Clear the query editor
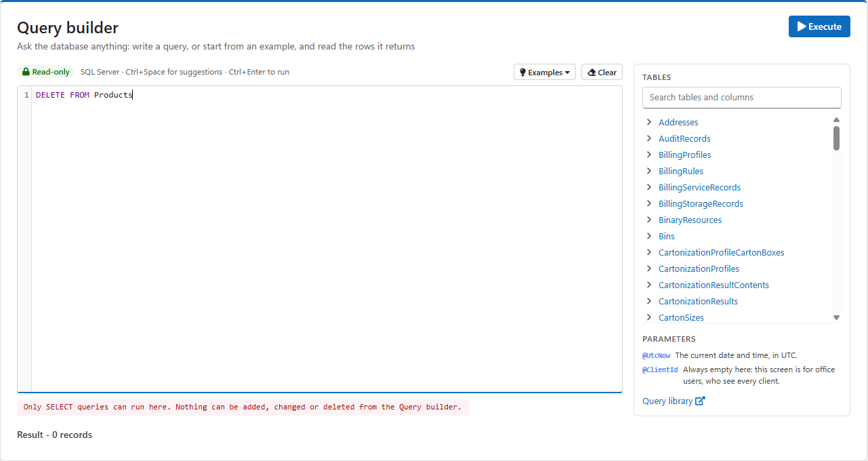The width and height of the screenshot is (868, 461). pos(602,73)
